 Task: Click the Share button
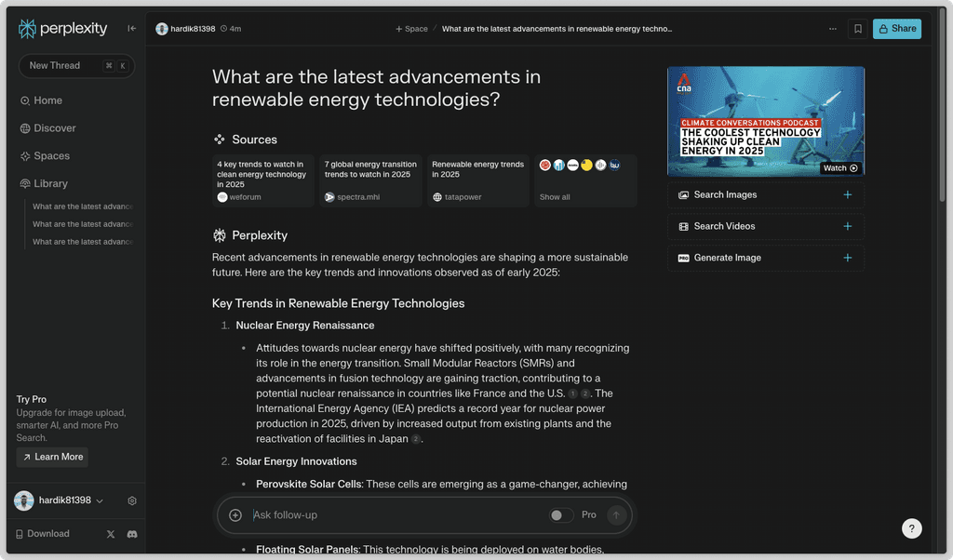[x=895, y=29]
